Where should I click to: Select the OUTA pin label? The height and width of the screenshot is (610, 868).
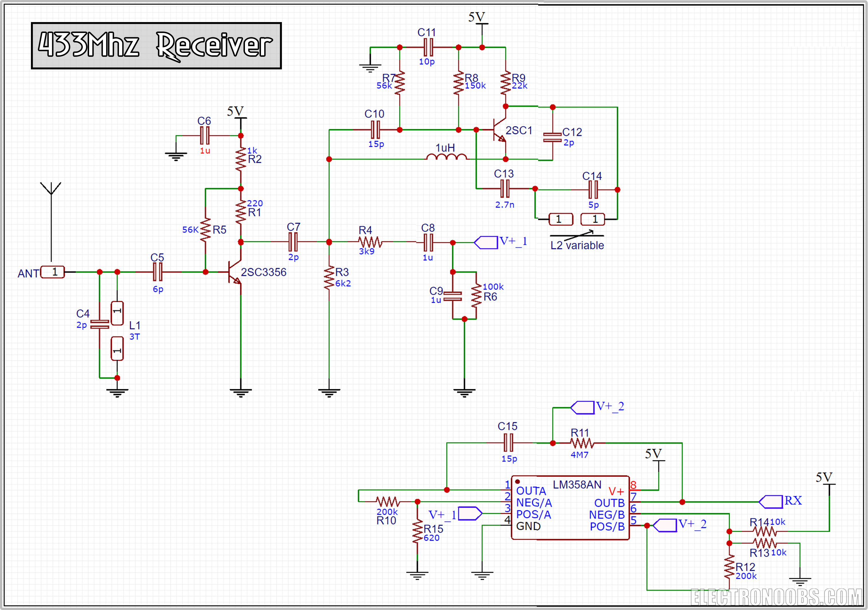[x=531, y=491]
